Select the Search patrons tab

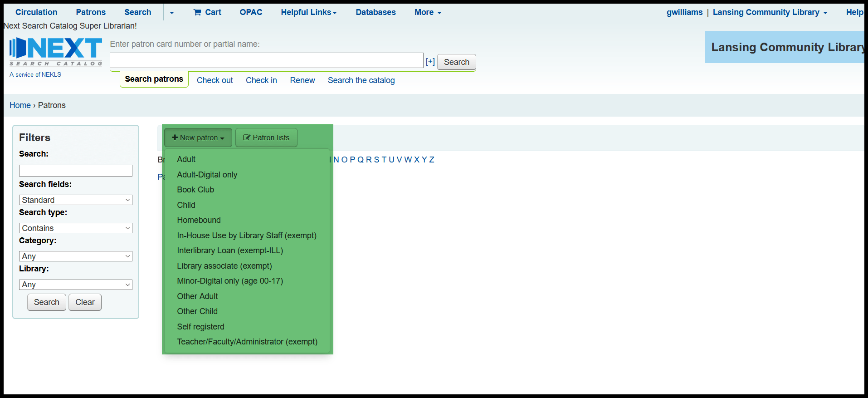(x=154, y=79)
